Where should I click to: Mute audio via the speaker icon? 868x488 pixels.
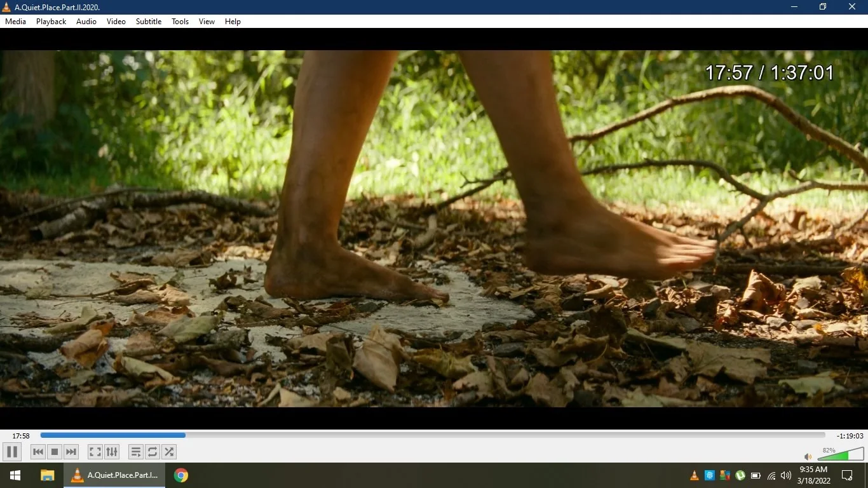pyautogui.click(x=808, y=456)
